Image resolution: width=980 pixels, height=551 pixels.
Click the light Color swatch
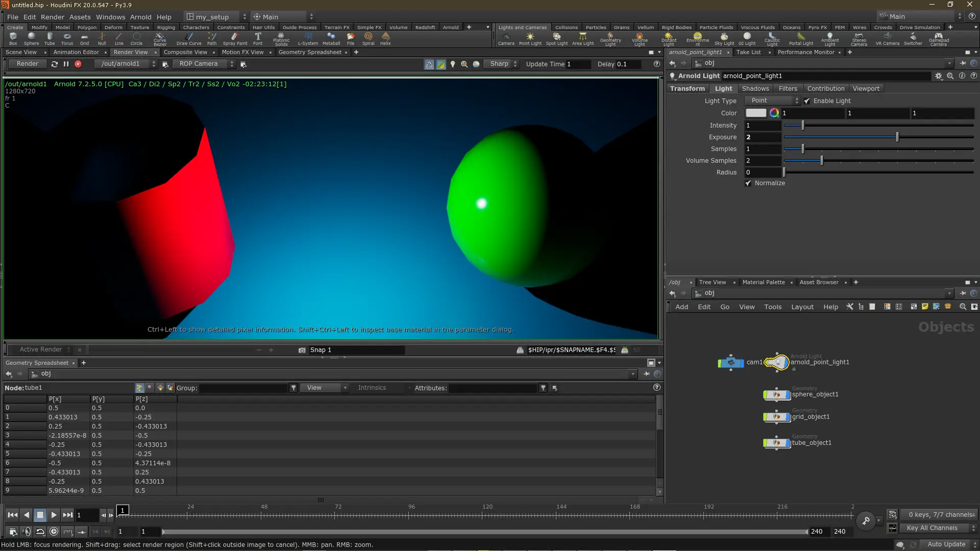[755, 113]
